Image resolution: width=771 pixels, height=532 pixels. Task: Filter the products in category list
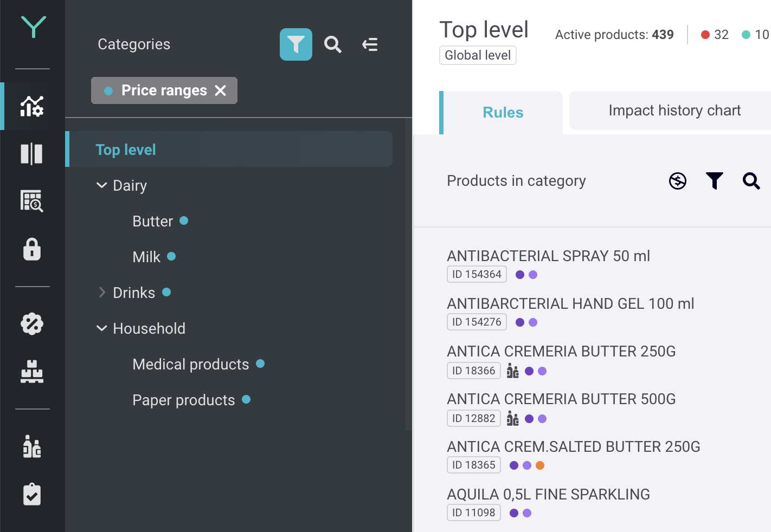714,181
